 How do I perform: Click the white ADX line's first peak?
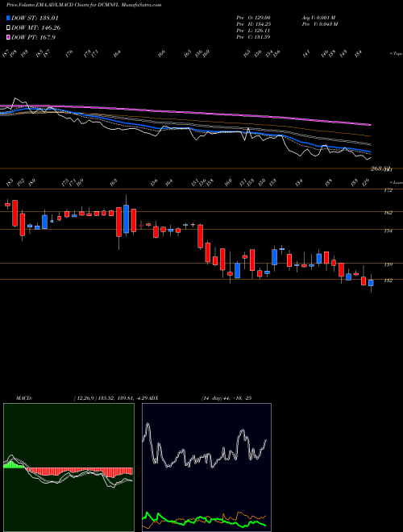tap(147, 424)
